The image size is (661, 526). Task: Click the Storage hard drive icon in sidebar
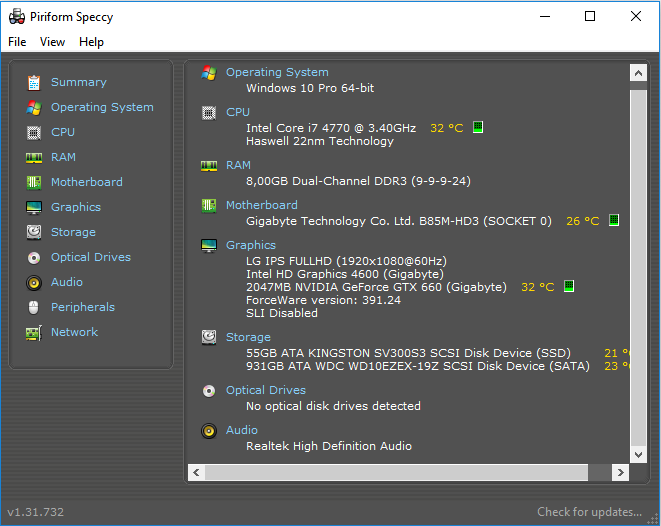pos(34,232)
